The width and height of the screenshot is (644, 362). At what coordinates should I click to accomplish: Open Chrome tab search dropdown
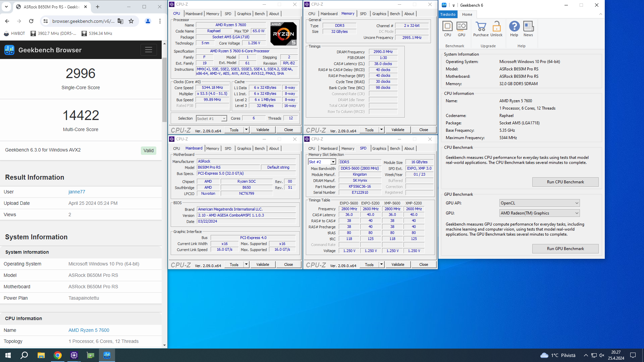(6, 7)
